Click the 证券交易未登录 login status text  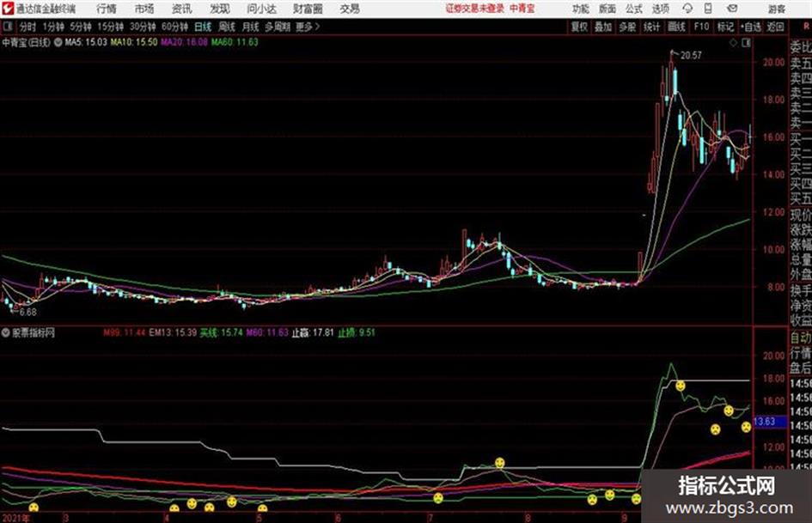474,9
